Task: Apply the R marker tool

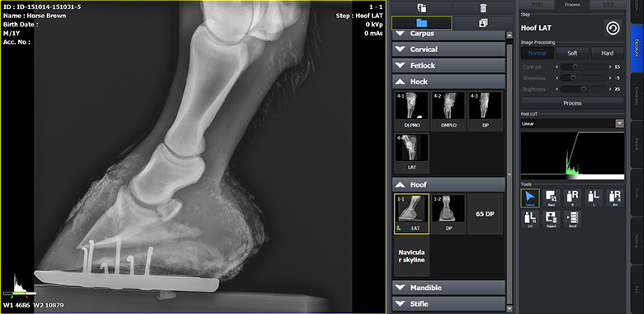Action: (x=572, y=198)
